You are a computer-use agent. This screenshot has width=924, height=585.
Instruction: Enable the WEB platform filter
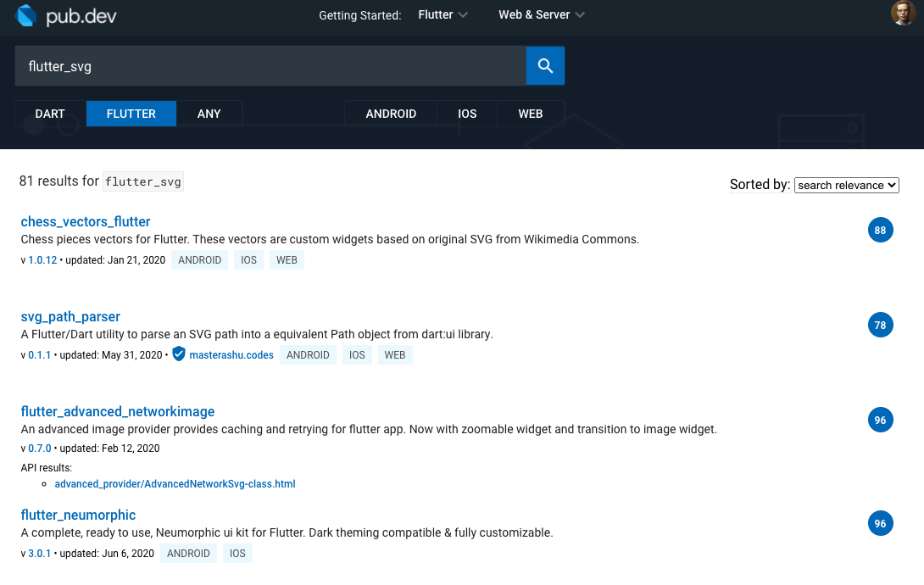point(530,113)
